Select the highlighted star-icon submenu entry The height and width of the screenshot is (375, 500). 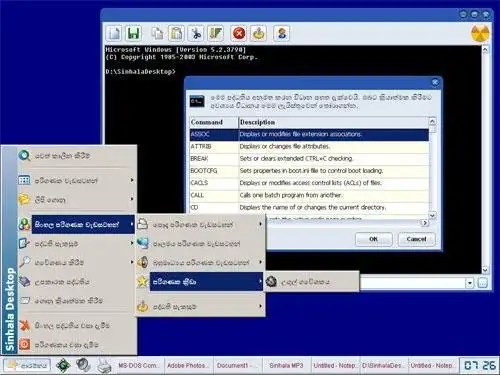[x=200, y=282]
